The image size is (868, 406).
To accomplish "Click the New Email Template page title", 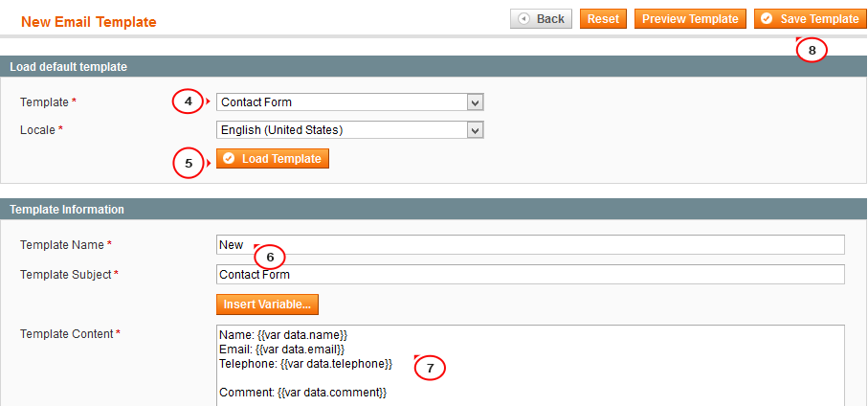I will (x=89, y=22).
